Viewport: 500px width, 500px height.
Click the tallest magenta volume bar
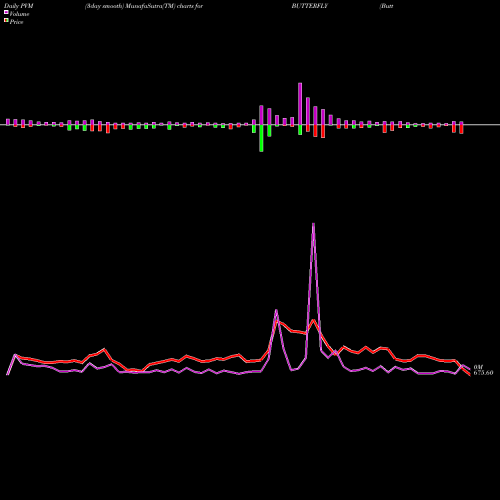point(300,104)
